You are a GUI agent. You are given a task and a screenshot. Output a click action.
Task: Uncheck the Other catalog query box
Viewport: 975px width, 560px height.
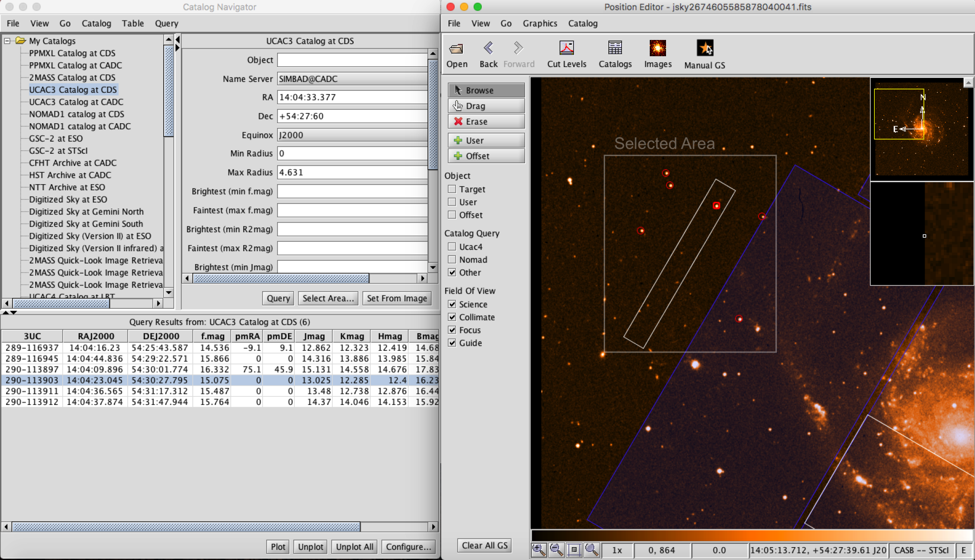452,272
